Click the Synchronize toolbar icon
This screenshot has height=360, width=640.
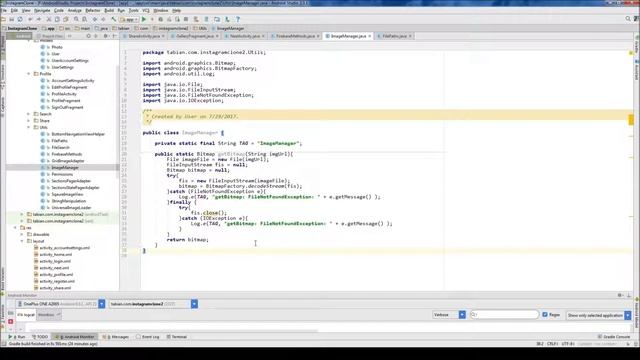click(x=20, y=19)
